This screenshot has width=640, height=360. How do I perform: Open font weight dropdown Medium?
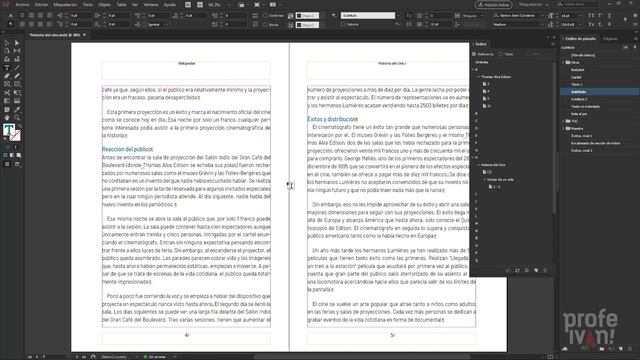(542, 24)
